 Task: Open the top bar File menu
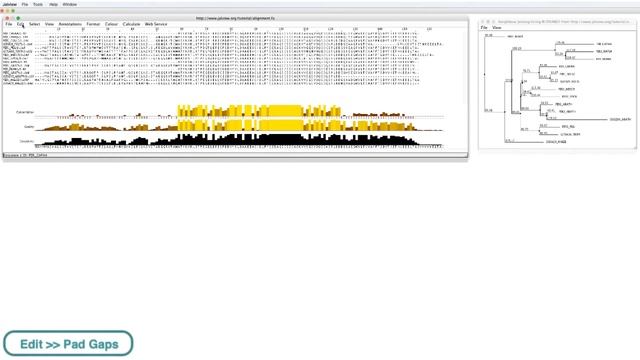(x=25, y=4)
